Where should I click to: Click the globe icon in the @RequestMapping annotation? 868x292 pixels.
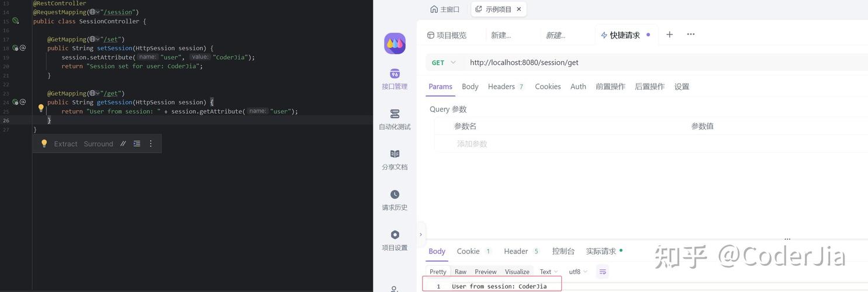(92, 12)
